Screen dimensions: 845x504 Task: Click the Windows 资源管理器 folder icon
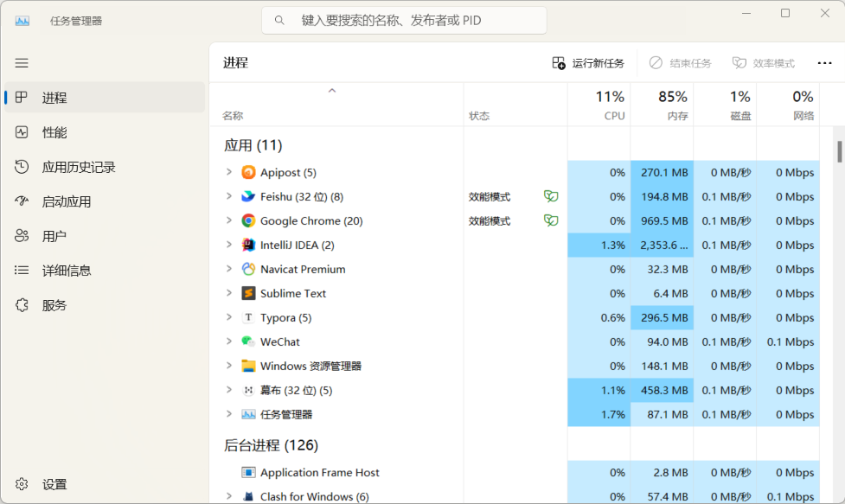click(x=248, y=367)
